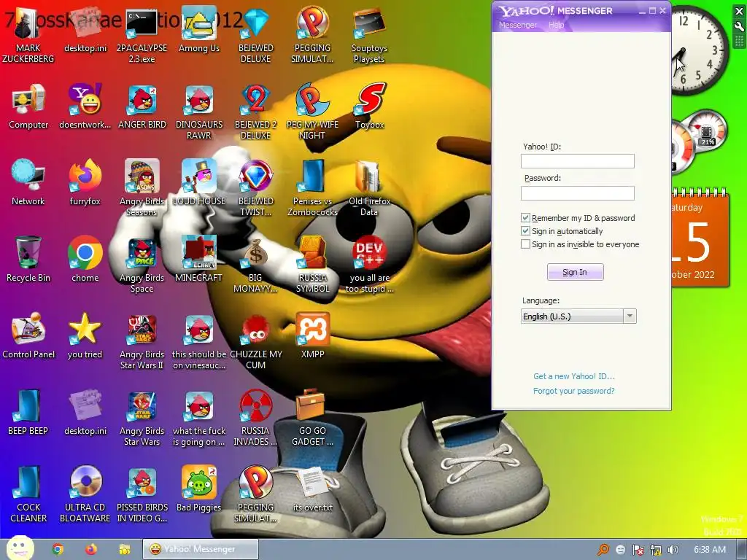Image resolution: width=747 pixels, height=560 pixels.
Task: Select the MINECRAFT desktop icon
Action: (199, 259)
